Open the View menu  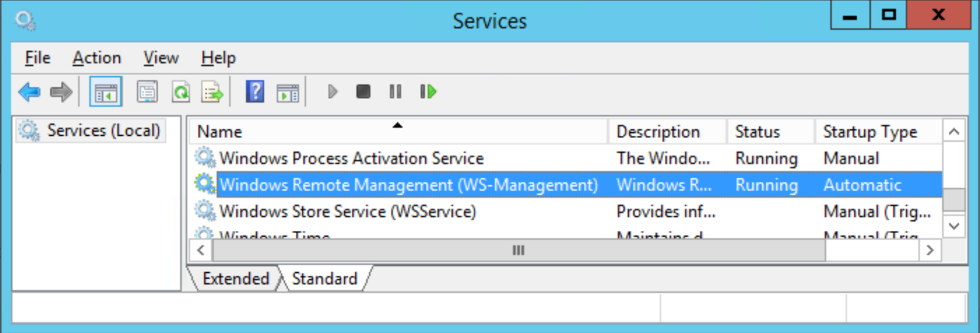click(x=161, y=58)
